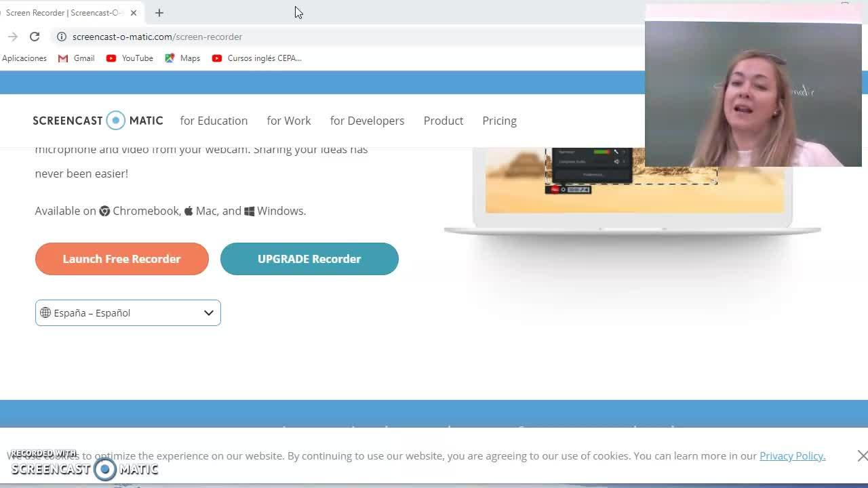Expand the España – Español language dropdown
868x488 pixels.
pyautogui.click(x=128, y=313)
